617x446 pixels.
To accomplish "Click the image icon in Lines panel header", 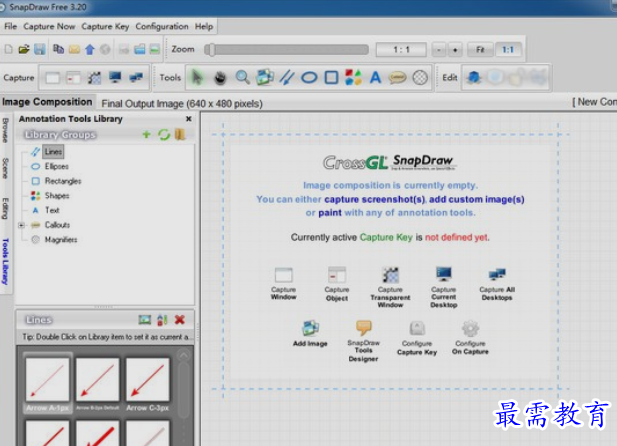I will pos(145,320).
